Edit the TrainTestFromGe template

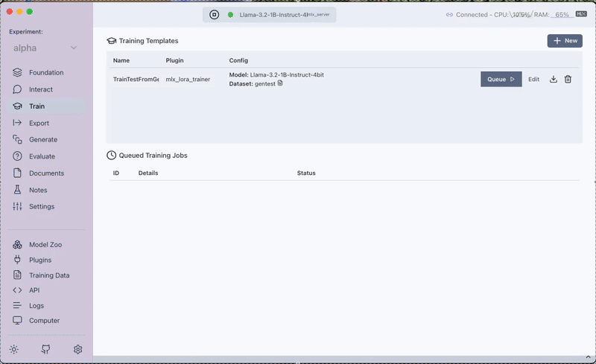[533, 80]
